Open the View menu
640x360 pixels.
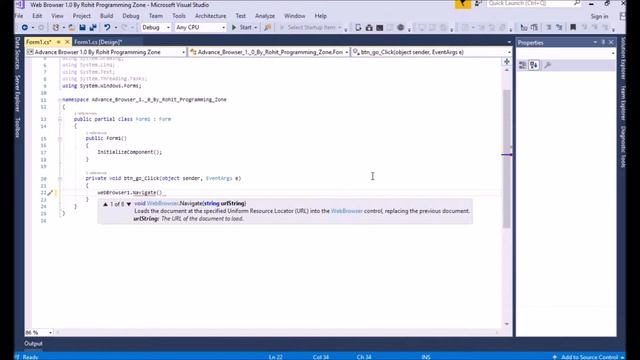(x=57, y=16)
